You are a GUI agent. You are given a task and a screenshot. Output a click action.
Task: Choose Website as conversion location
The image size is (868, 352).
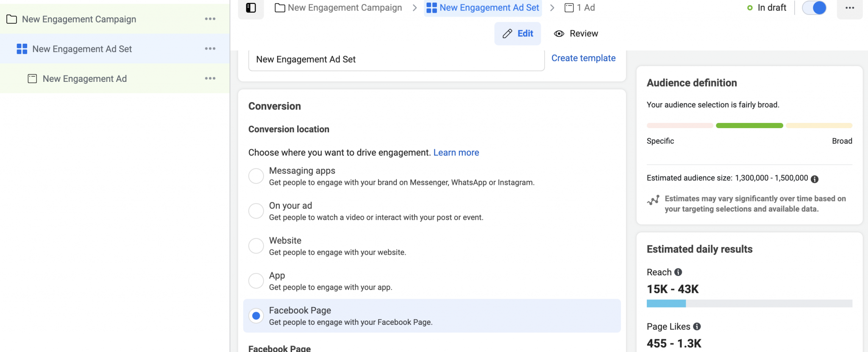click(x=256, y=246)
